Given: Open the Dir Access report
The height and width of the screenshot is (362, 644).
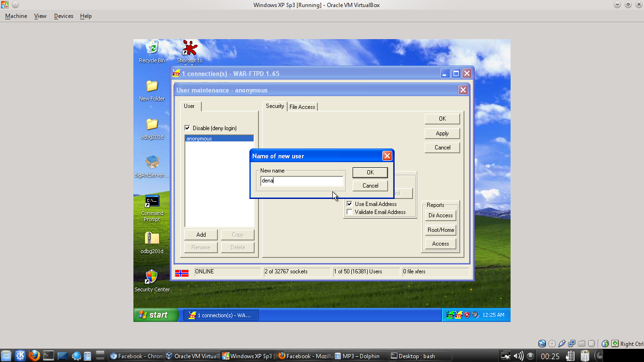Looking at the screenshot, I should coord(440,215).
